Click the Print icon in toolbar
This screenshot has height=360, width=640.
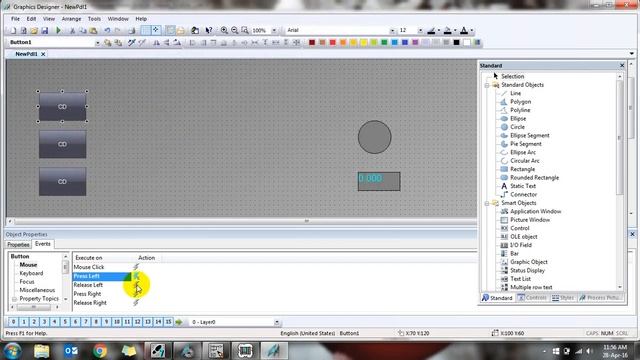point(131,31)
